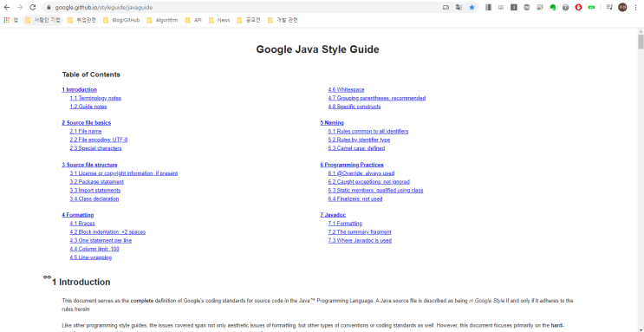644x332 pixels.
Task: Open the News bookmark folder
Action: [x=219, y=20]
